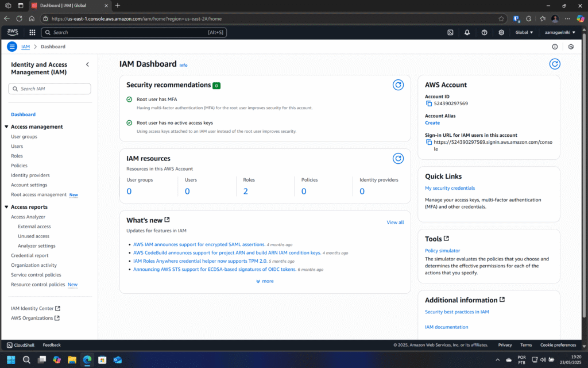Reload the page in the browser
Screen dimensions: 588x368
click(x=19, y=18)
